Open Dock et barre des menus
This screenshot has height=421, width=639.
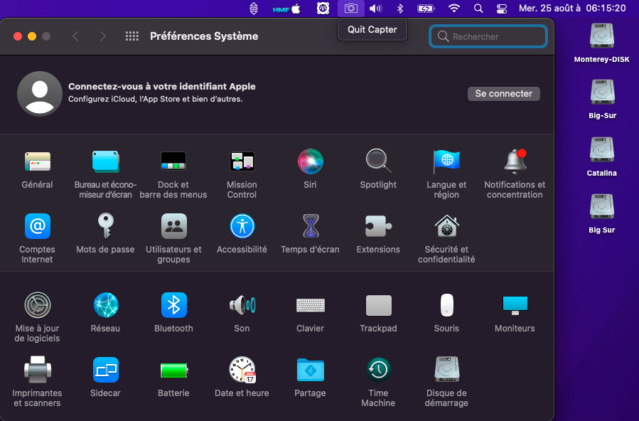(173, 162)
